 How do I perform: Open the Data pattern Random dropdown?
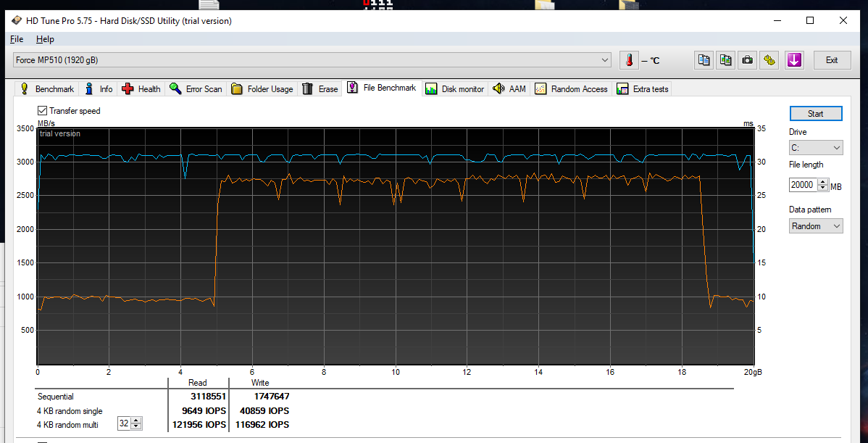coord(816,226)
